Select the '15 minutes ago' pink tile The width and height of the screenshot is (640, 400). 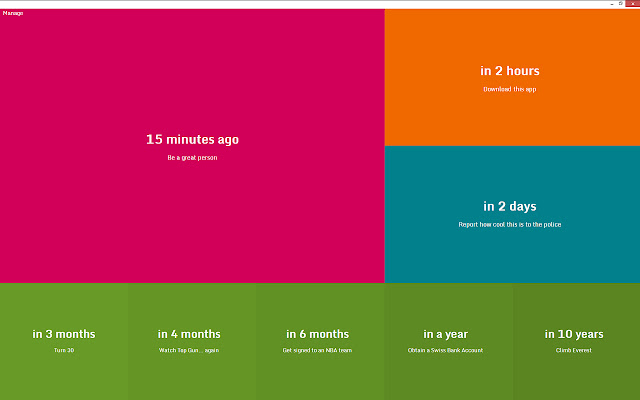pos(192,140)
